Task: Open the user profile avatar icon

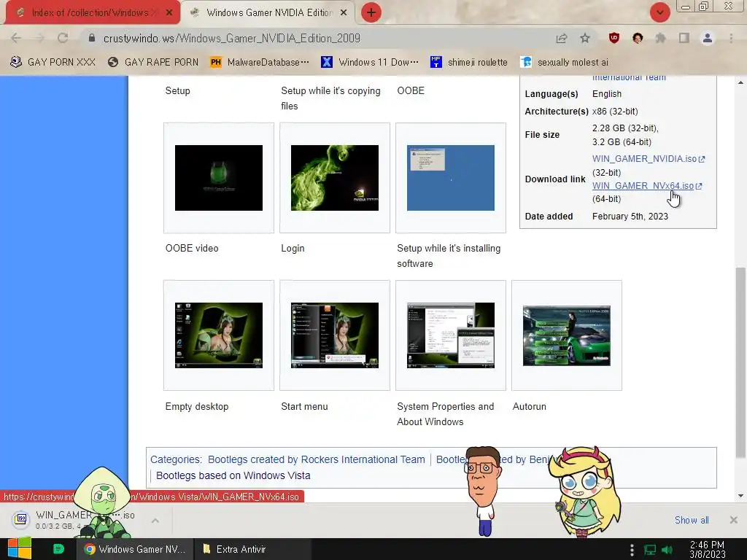Action: click(x=708, y=38)
